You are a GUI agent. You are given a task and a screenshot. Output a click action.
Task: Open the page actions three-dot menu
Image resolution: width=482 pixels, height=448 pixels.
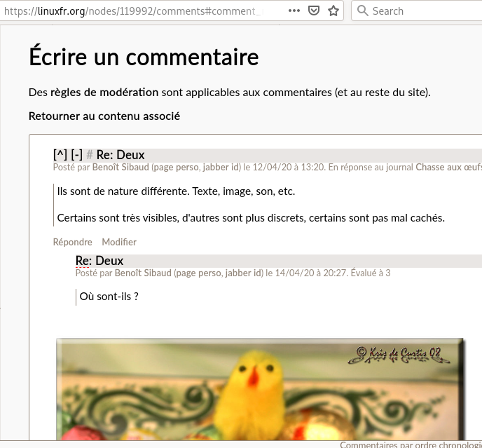tap(294, 11)
